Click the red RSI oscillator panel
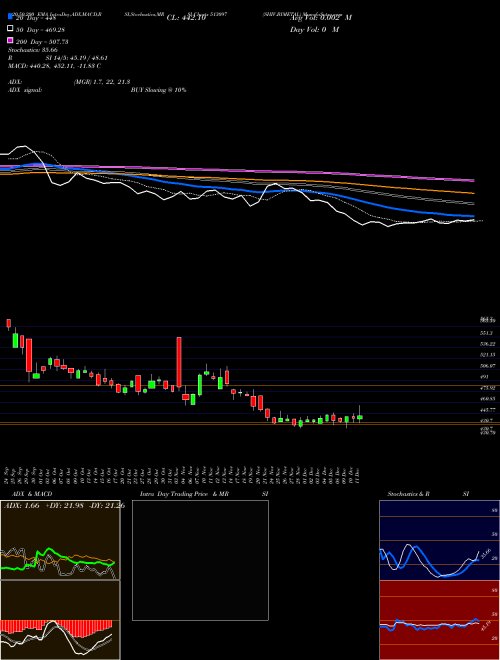 click(x=439, y=620)
